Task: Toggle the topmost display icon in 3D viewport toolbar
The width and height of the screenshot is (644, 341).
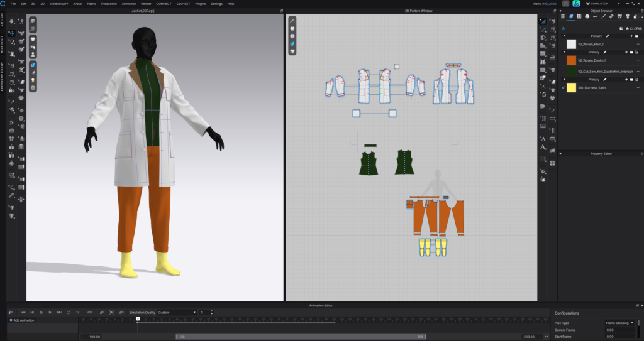Action: click(33, 21)
